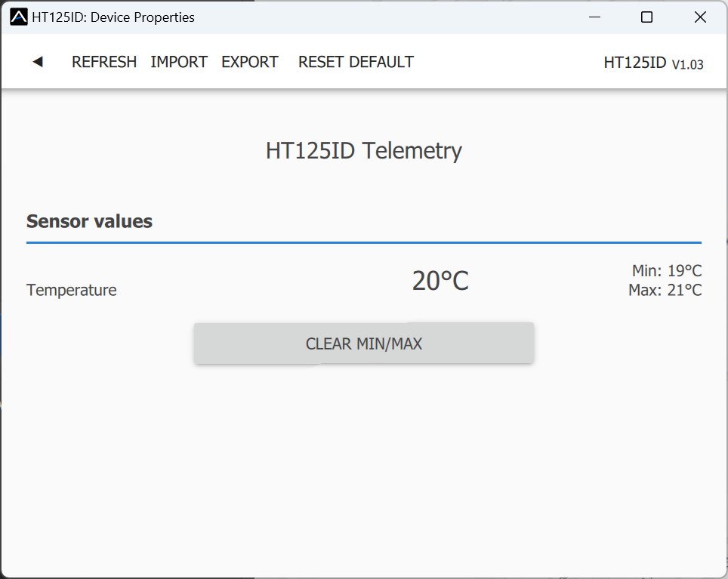Click the blue divider under Sensor values

(363, 242)
